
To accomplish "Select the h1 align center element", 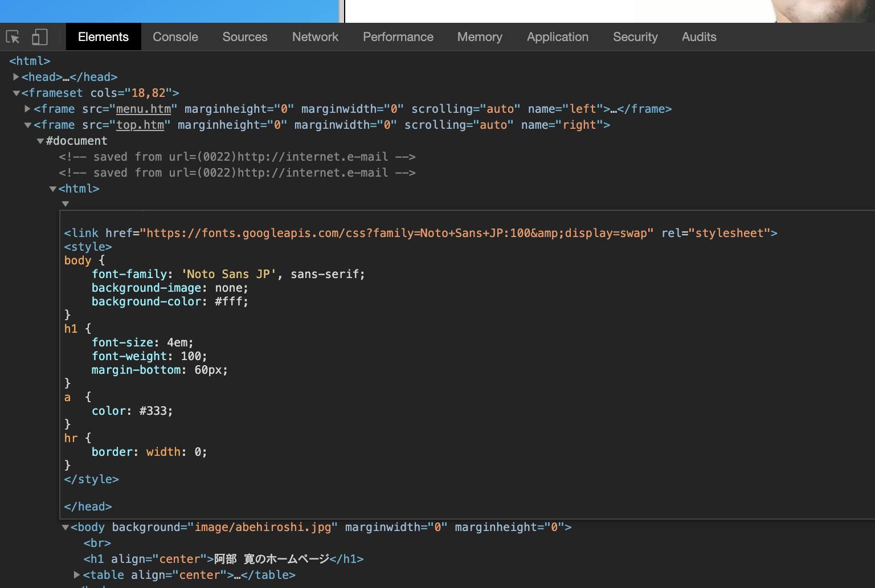I will [223, 559].
